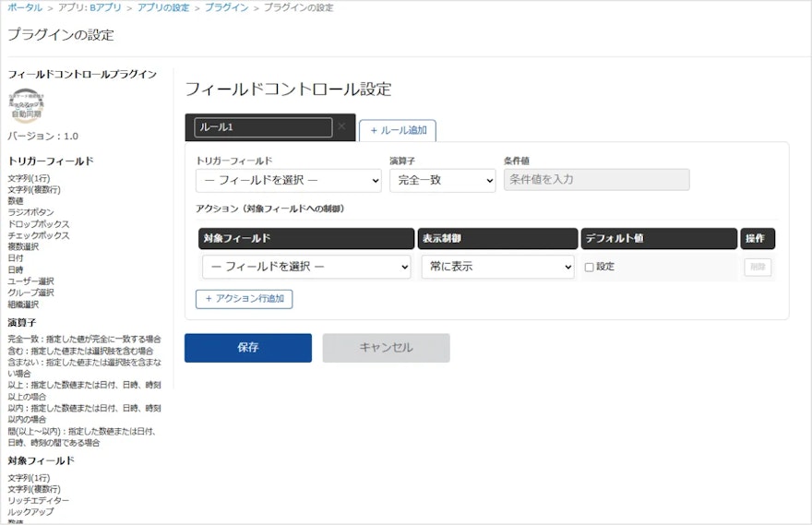Click 組織選択 in the trigger field list
Viewport: 812px width, 525px height.
(x=23, y=304)
